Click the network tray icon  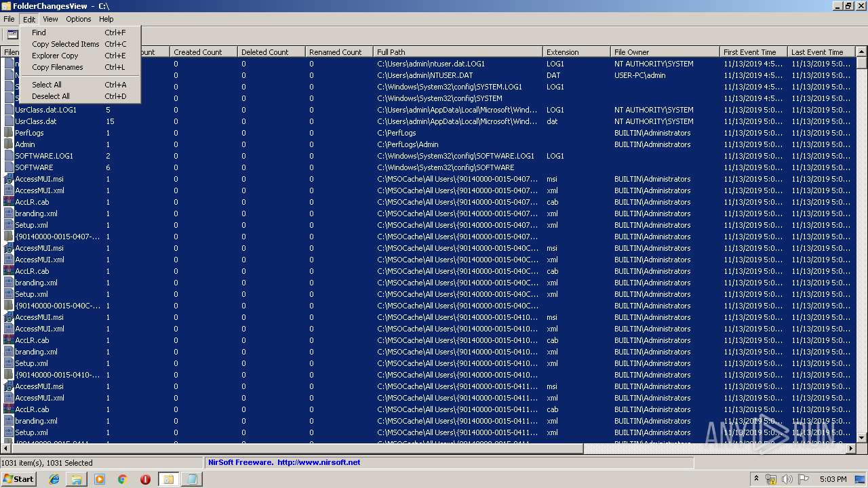(771, 479)
